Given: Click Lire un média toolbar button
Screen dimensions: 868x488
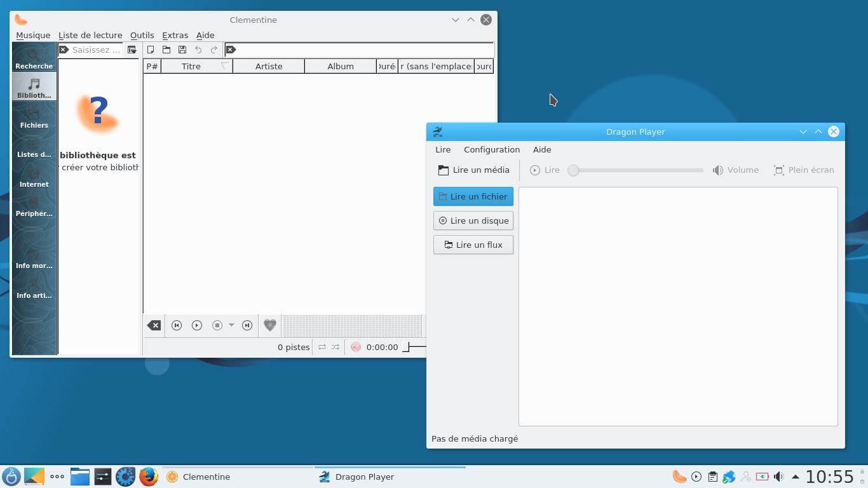Looking at the screenshot, I should pos(474,170).
